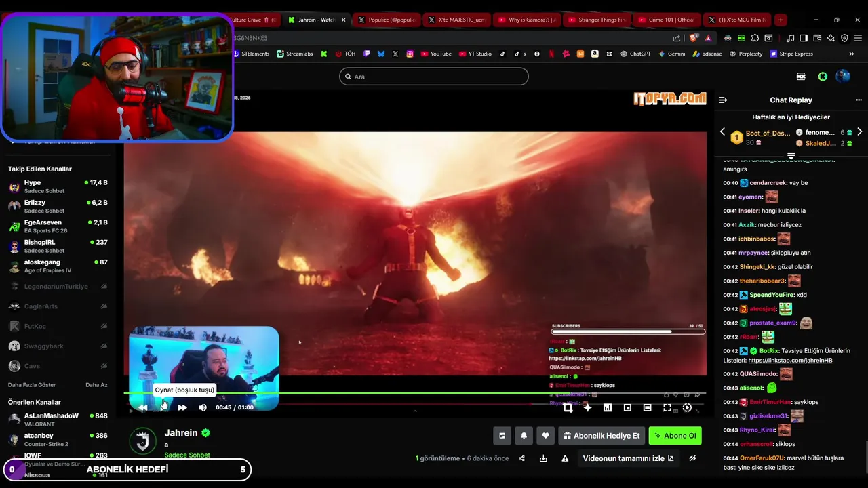Open offline LegendariumTurkiye channel
Screen dimensions: 868x488
coord(58,287)
